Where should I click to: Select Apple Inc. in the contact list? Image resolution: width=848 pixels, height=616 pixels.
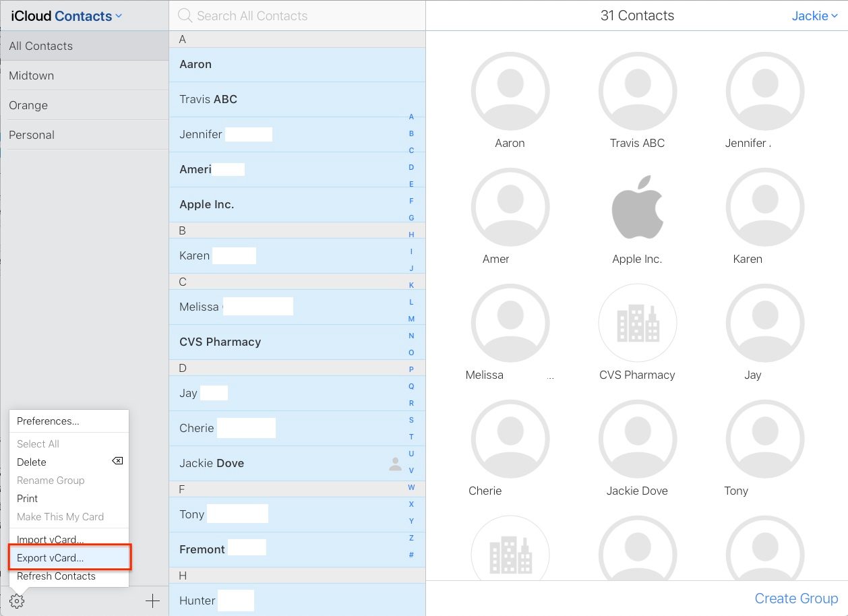click(297, 205)
